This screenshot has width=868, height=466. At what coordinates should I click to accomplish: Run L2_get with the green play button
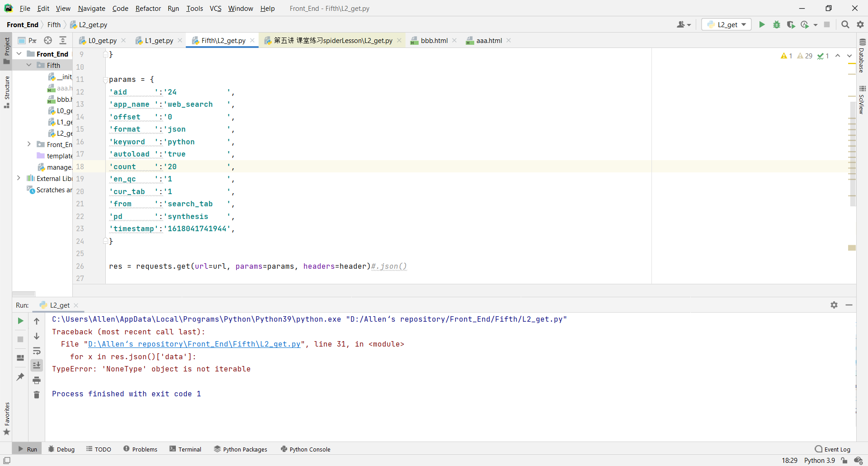tap(762, 24)
